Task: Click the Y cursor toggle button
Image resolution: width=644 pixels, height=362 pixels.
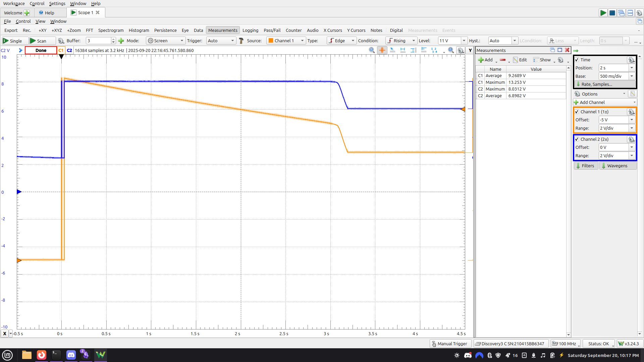Action: (470, 50)
